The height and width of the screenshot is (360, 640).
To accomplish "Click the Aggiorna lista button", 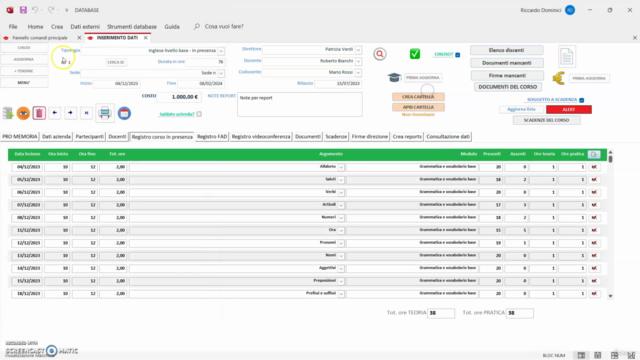I will pyautogui.click(x=521, y=109).
